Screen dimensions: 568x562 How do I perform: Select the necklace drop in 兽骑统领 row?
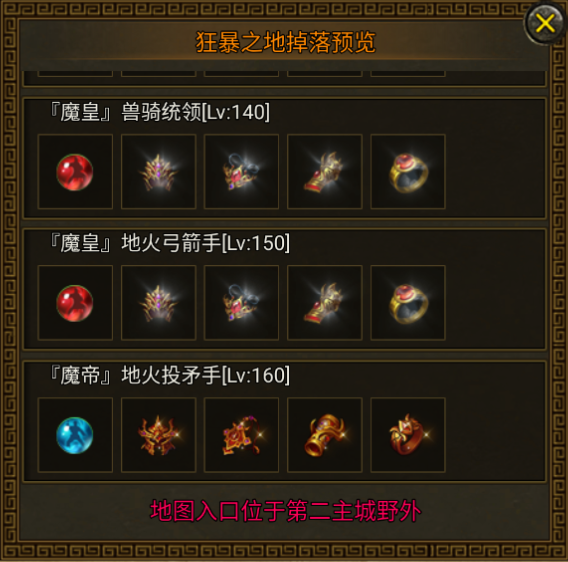pyautogui.click(x=241, y=172)
